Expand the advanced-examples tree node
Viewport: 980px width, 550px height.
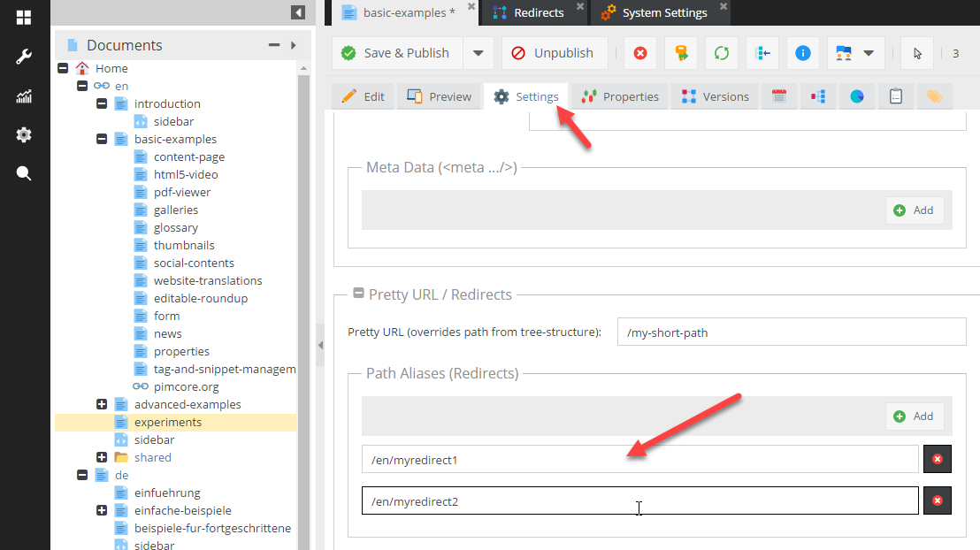click(102, 404)
